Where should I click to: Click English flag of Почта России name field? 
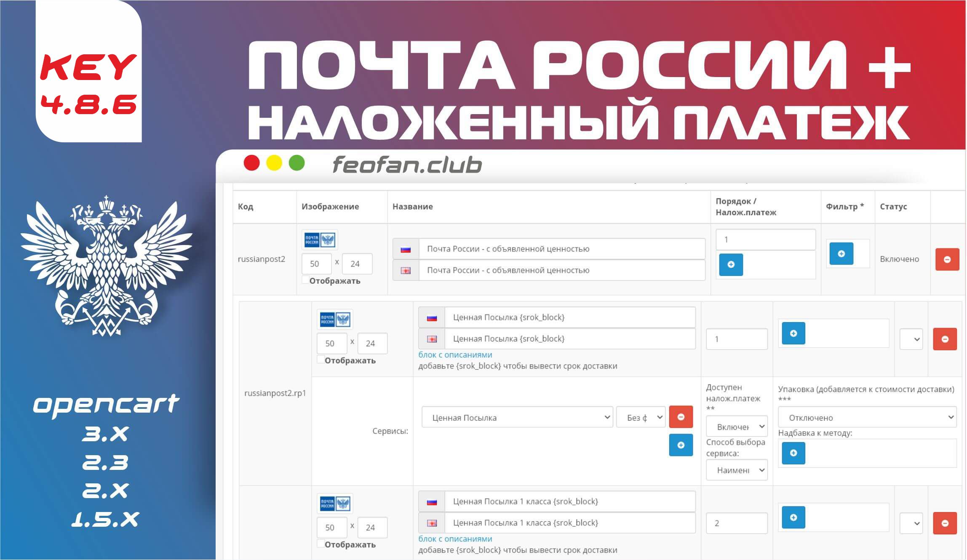(406, 270)
